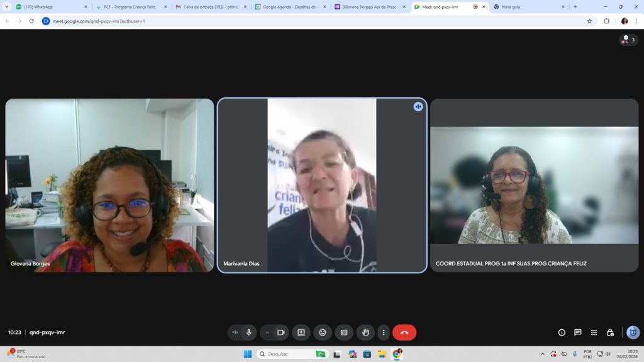Start presenting your screen
Image resolution: width=644 pixels, height=362 pixels.
(301, 332)
